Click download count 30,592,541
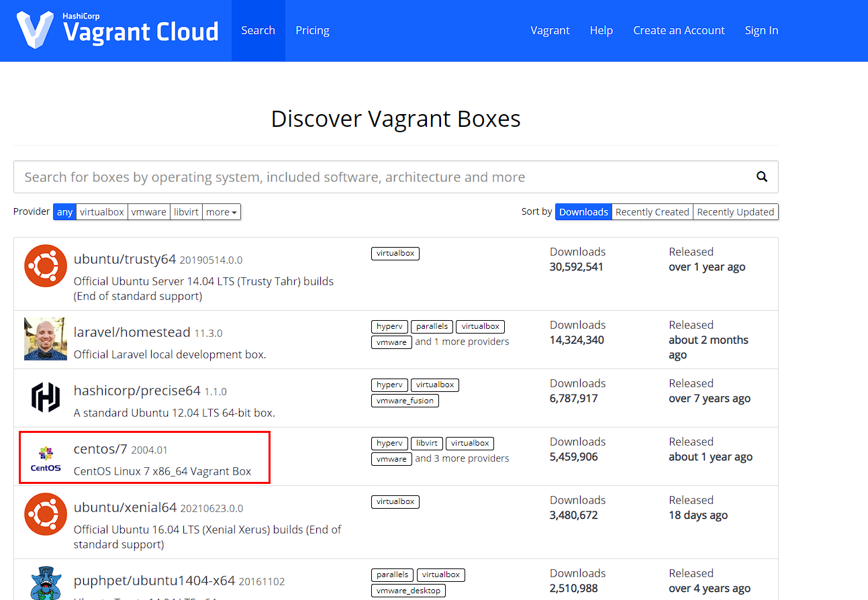The image size is (868, 600). [577, 266]
